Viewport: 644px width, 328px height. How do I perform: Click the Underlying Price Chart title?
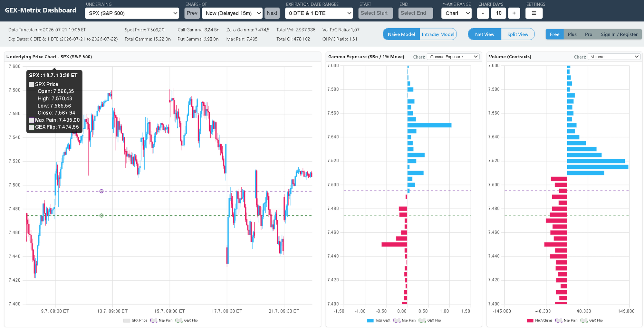tap(49, 57)
